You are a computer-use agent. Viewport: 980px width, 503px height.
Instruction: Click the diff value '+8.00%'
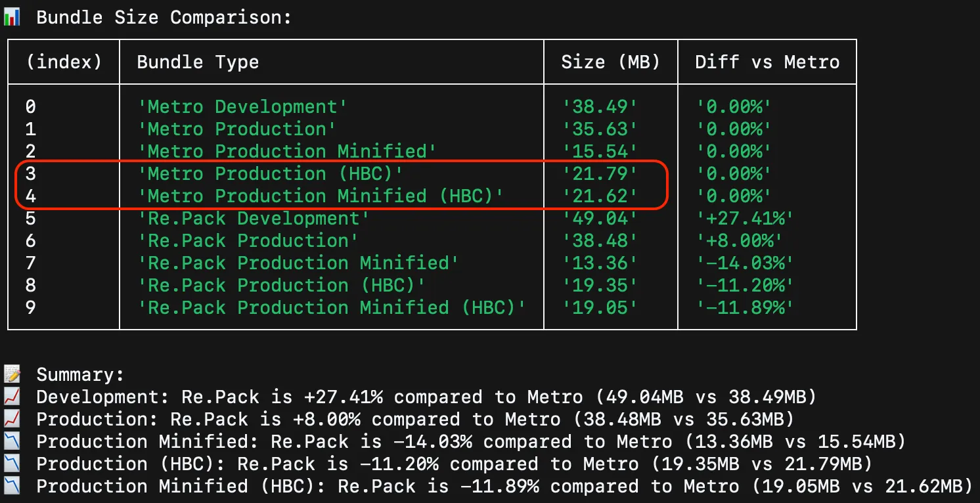pyautogui.click(x=739, y=240)
